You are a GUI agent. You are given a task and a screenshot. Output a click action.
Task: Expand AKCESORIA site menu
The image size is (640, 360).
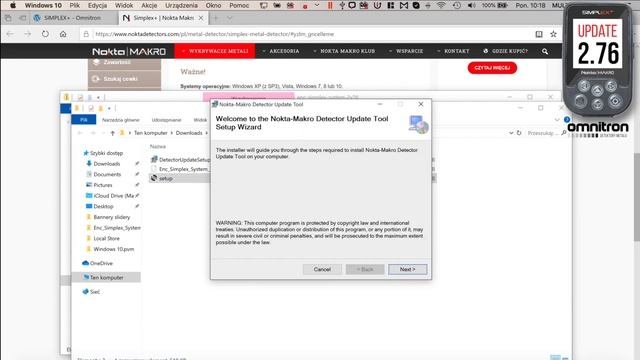[281, 51]
